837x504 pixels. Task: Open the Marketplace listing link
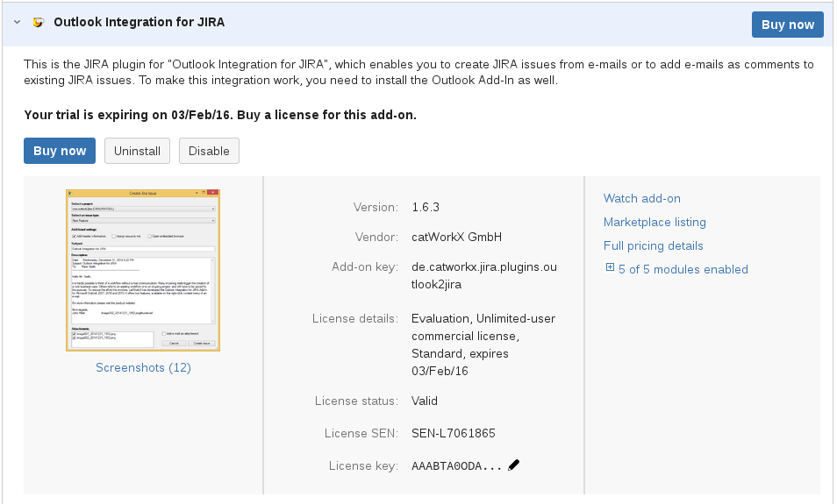pyautogui.click(x=655, y=222)
